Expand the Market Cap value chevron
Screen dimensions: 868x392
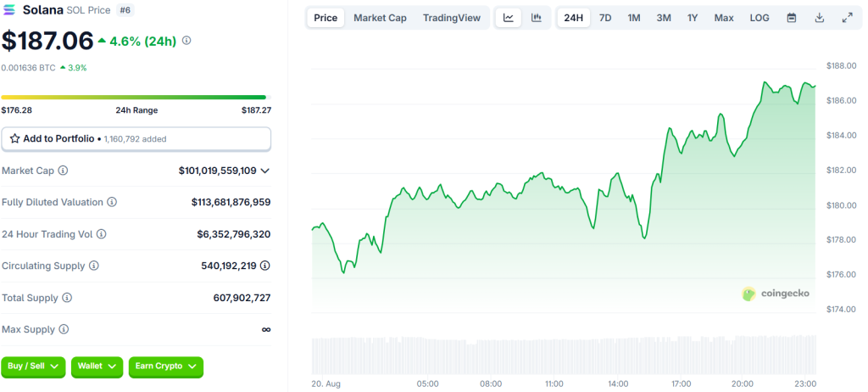tap(265, 171)
